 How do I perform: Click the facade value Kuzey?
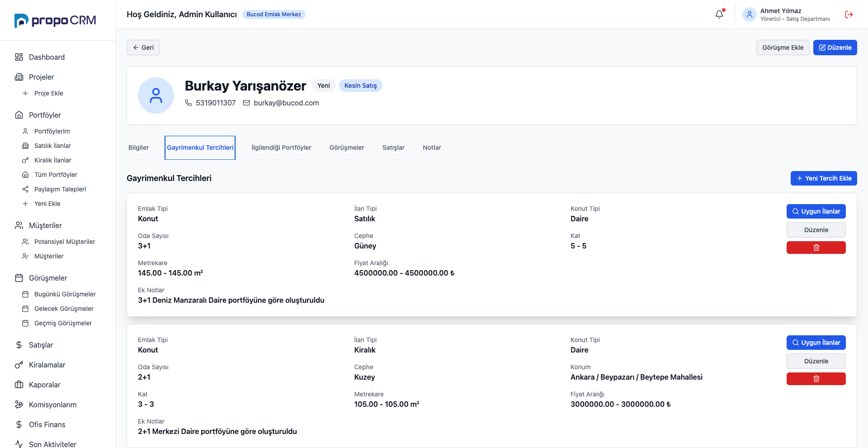pyautogui.click(x=365, y=377)
